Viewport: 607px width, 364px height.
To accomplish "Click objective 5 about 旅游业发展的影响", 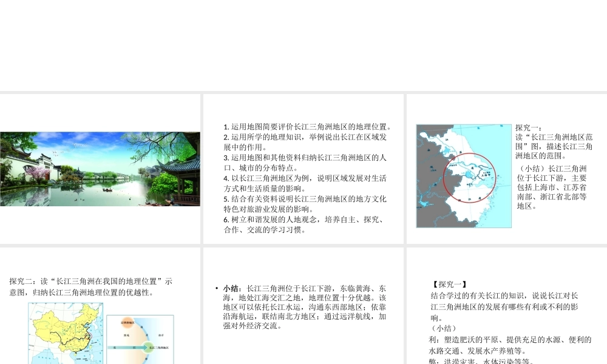I will point(305,204).
